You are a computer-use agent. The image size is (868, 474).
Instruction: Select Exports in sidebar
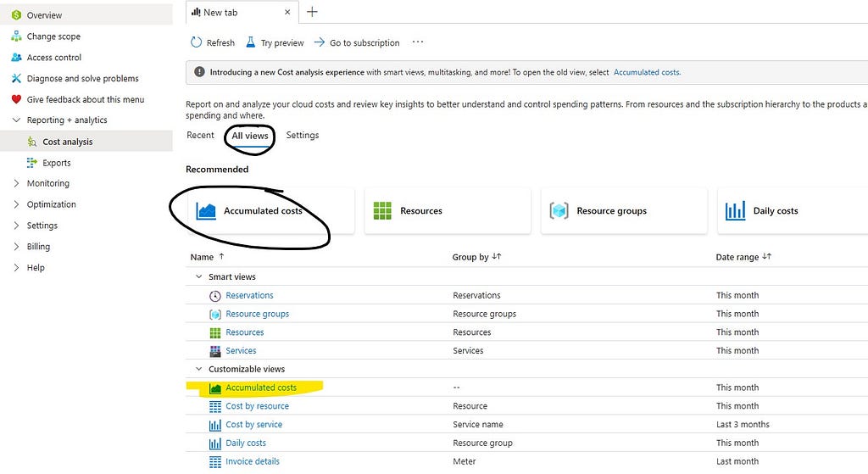tap(57, 163)
